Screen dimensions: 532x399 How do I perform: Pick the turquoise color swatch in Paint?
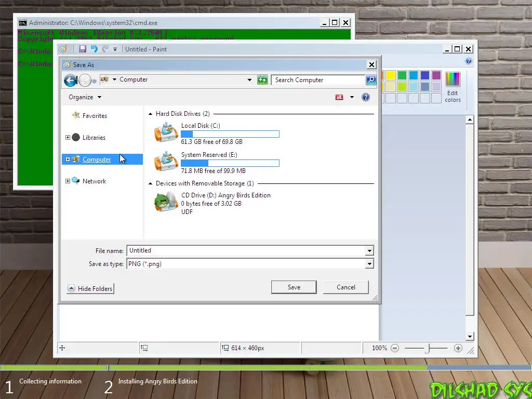[414, 75]
